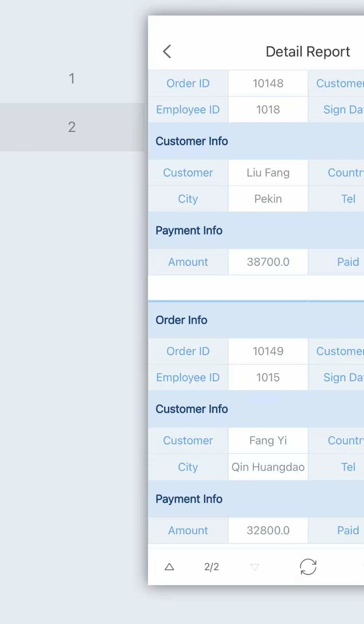Click the Customer label beside Fang Yi

click(x=188, y=441)
